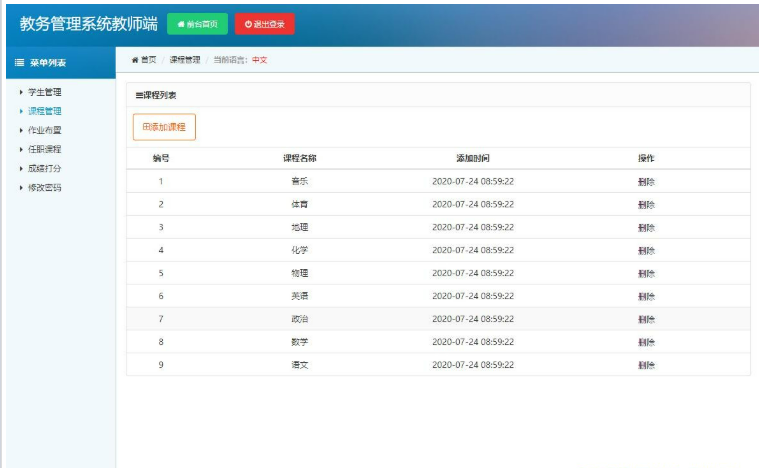
Task: Click the 添加课程 button
Action: [x=164, y=127]
